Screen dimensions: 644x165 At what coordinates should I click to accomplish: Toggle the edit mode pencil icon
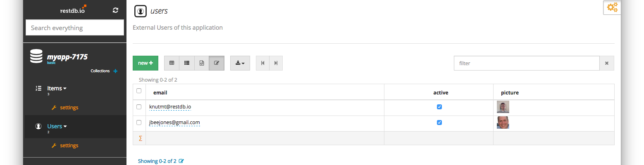click(x=217, y=63)
